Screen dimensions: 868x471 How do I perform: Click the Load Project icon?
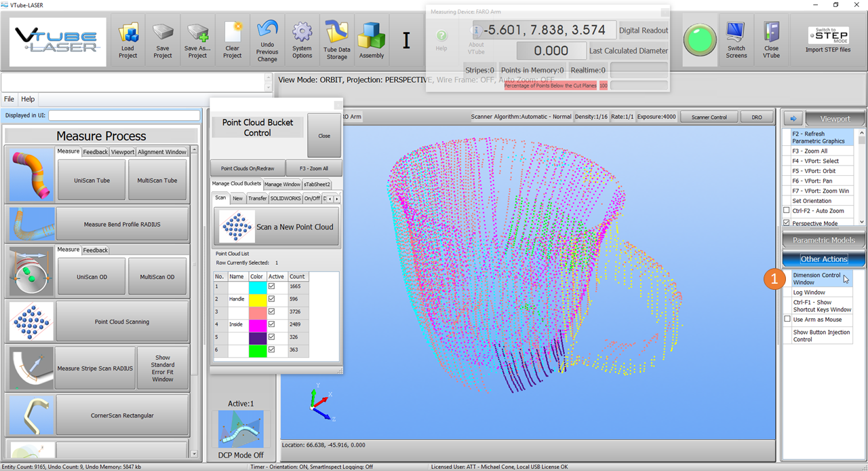point(127,41)
